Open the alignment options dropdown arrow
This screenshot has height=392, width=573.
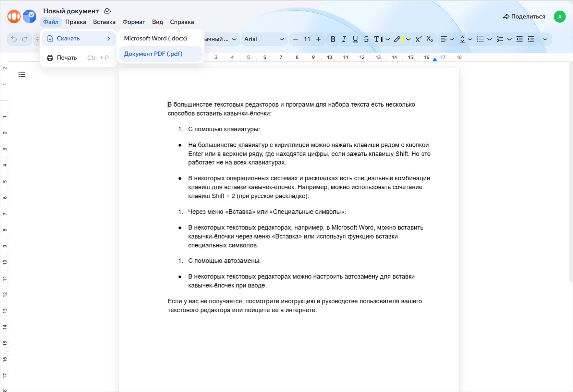coord(452,39)
